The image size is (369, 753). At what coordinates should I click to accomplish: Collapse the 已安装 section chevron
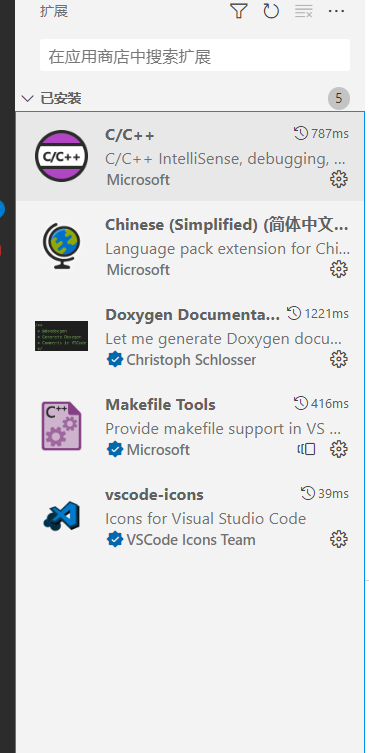[x=27, y=98]
